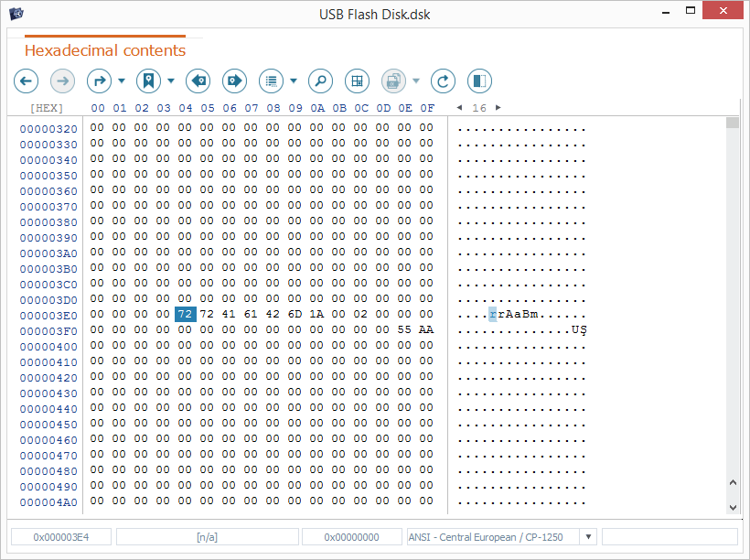Screen dimensions: 750x560
Task: Select the Hexadecimal contents tab
Action: click(x=105, y=50)
